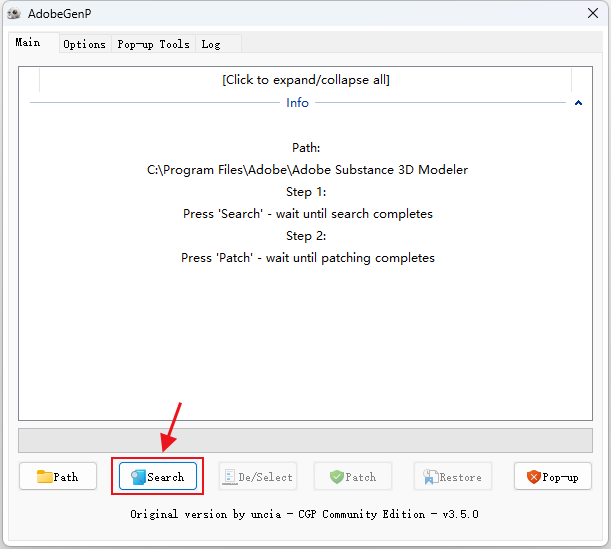
Task: Switch to the Options tab
Action: pos(85,44)
